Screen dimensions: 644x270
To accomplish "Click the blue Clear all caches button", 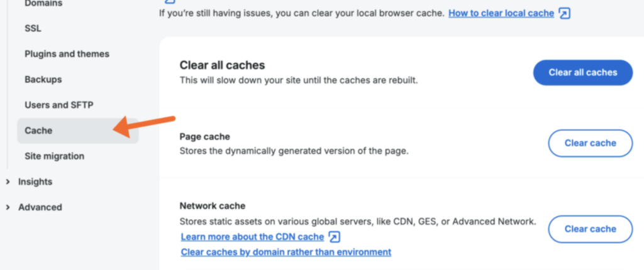I will pyautogui.click(x=583, y=73).
